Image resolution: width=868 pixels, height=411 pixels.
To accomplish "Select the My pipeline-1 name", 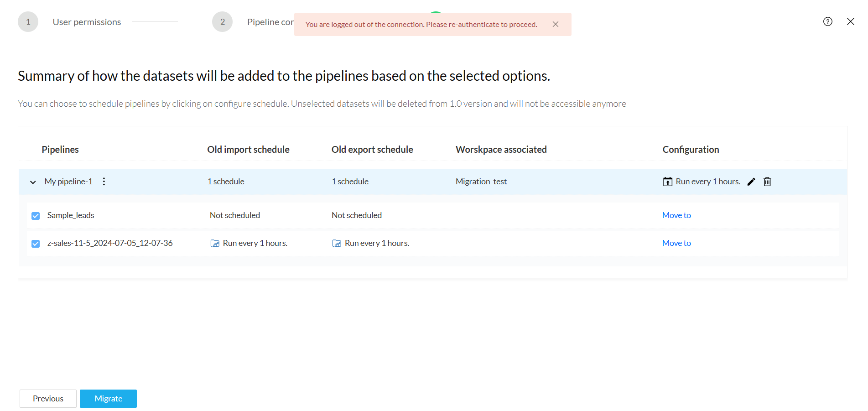I will pyautogui.click(x=68, y=182).
